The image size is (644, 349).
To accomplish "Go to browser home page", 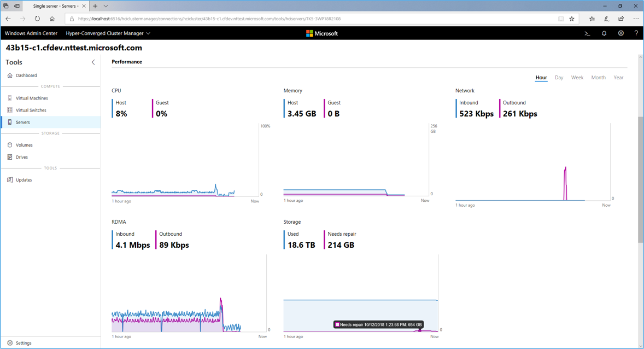I will pos(52,19).
